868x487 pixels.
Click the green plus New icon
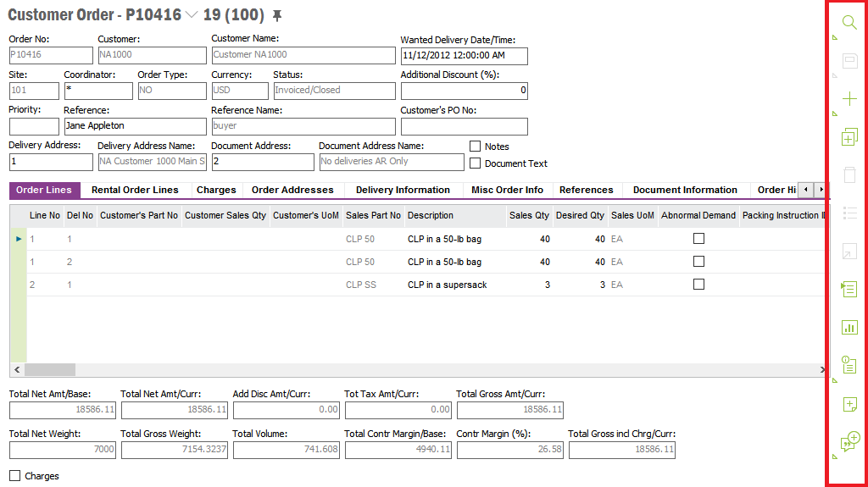[849, 100]
